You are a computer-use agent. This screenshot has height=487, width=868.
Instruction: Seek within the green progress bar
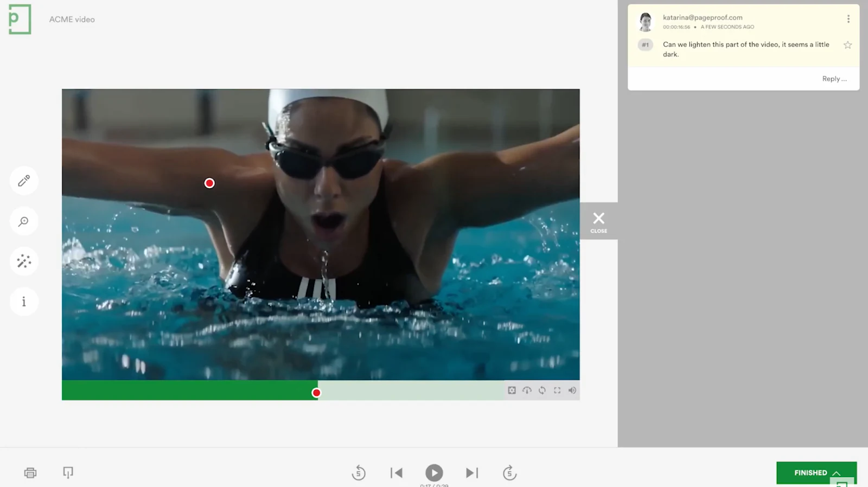pos(189,390)
